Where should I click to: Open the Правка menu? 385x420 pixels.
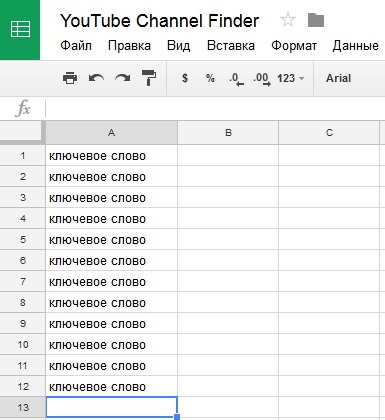tap(129, 46)
